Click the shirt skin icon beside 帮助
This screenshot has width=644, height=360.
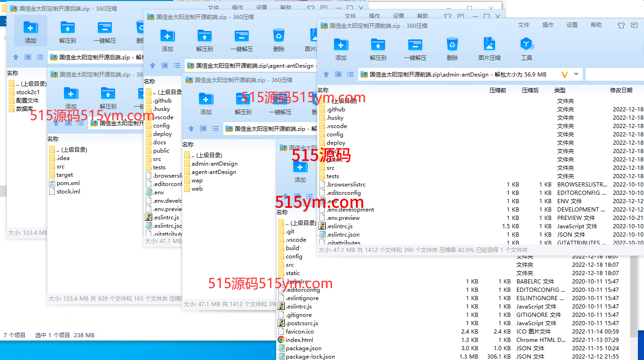(621, 26)
